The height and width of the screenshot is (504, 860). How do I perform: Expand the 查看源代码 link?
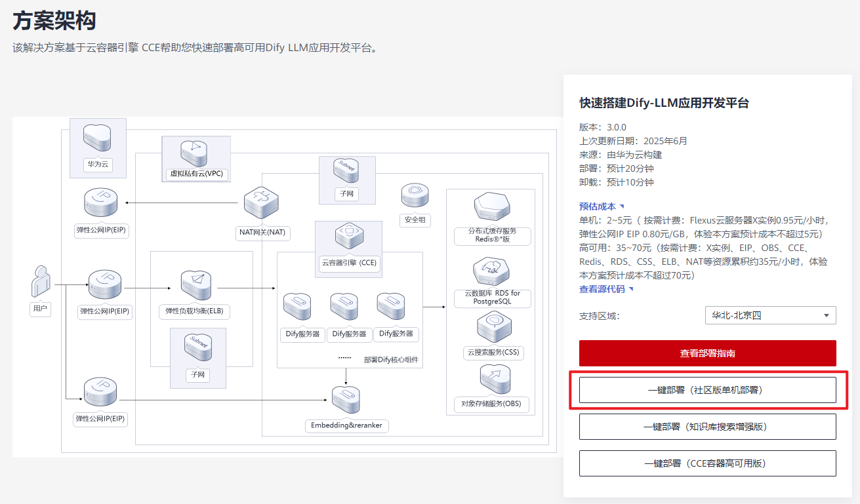pyautogui.click(x=606, y=289)
